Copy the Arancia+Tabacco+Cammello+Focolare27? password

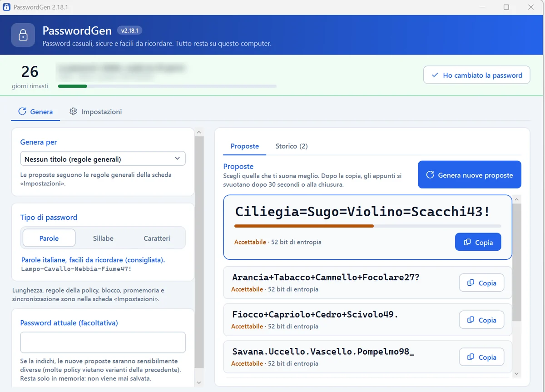pyautogui.click(x=481, y=283)
